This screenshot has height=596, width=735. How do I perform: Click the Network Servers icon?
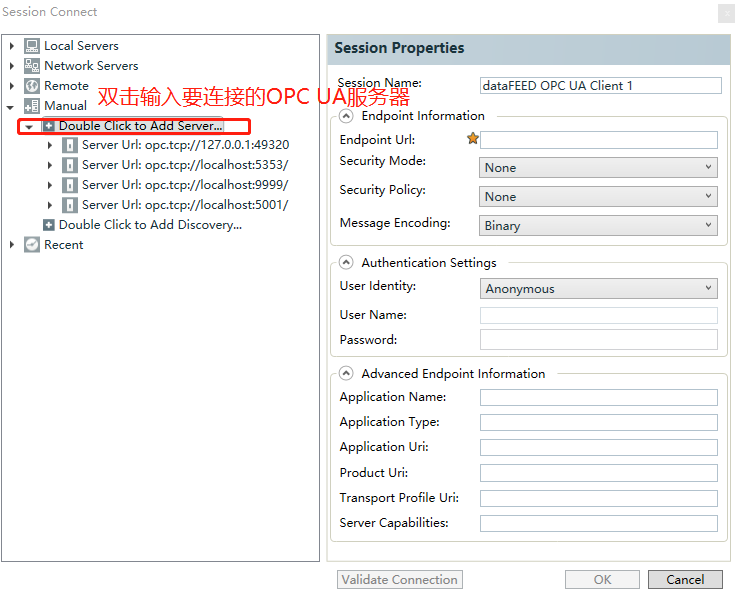(x=32, y=66)
